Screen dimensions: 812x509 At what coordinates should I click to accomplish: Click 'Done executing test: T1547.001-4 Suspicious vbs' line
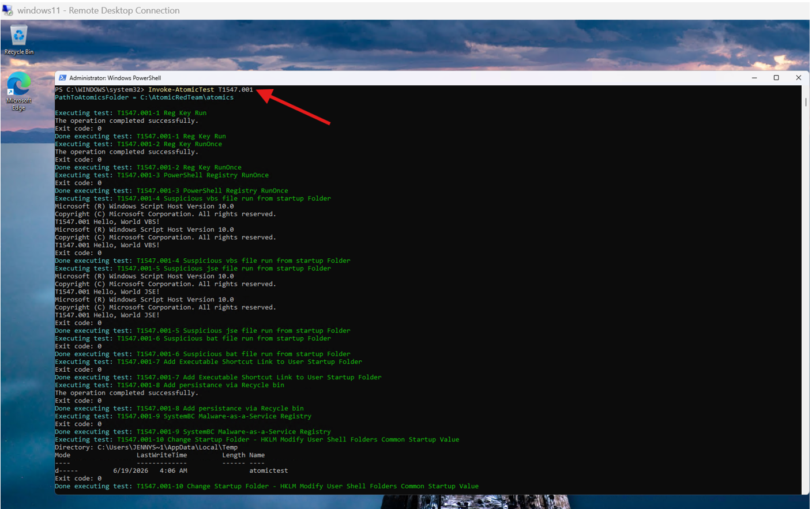202,261
